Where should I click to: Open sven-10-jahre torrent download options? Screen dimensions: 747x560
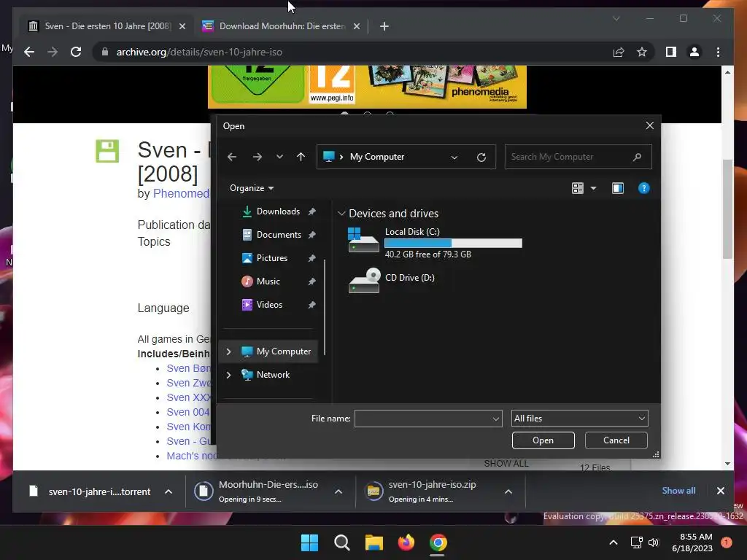pos(169,491)
